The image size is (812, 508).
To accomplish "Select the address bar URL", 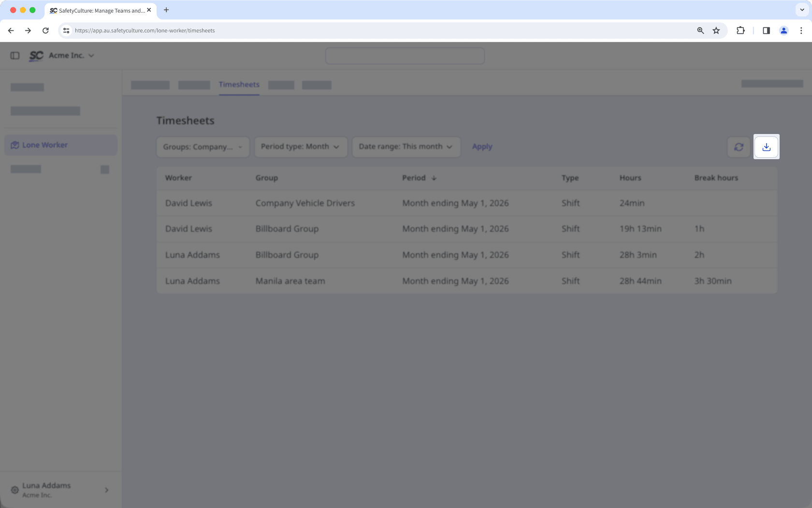I will point(145,30).
